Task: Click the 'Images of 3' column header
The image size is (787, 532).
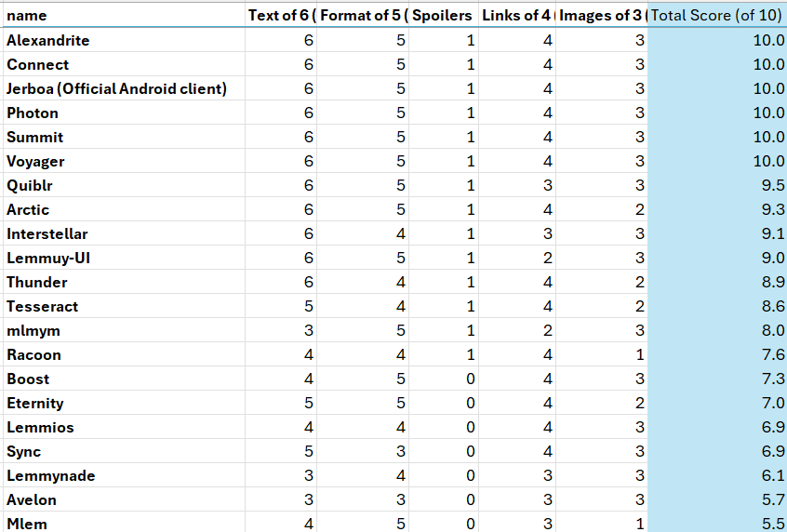Action: 602,15
